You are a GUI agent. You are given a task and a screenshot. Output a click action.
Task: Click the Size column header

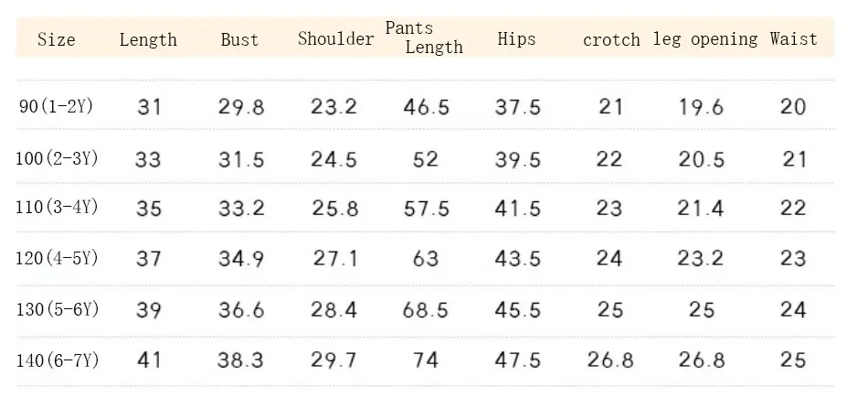point(56,39)
